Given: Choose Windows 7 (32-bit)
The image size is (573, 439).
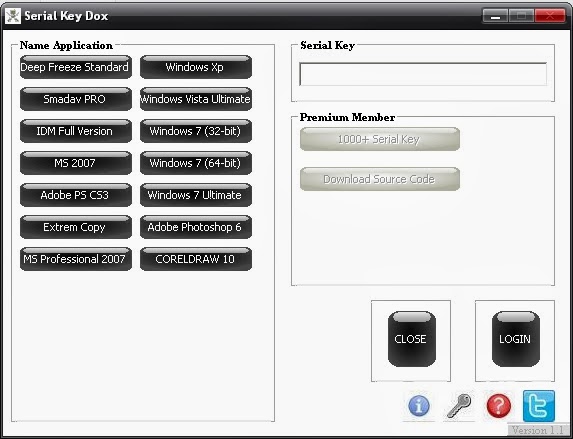Looking at the screenshot, I should (196, 131).
